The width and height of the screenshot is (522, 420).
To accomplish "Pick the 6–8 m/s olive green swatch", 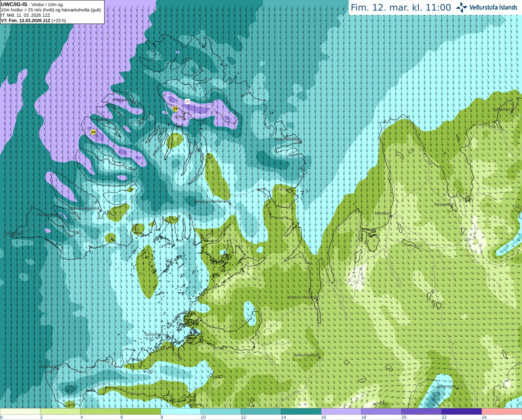I will [x=140, y=411].
